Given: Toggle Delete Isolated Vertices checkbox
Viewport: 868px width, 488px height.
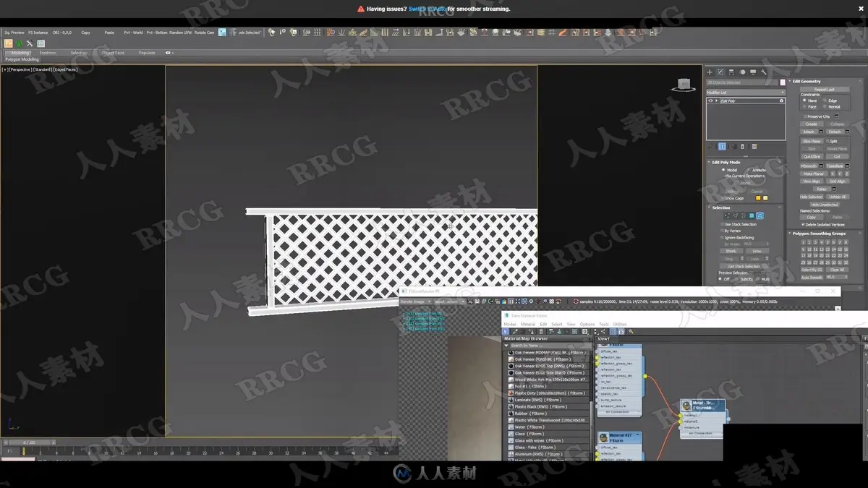Looking at the screenshot, I should pyautogui.click(x=803, y=224).
